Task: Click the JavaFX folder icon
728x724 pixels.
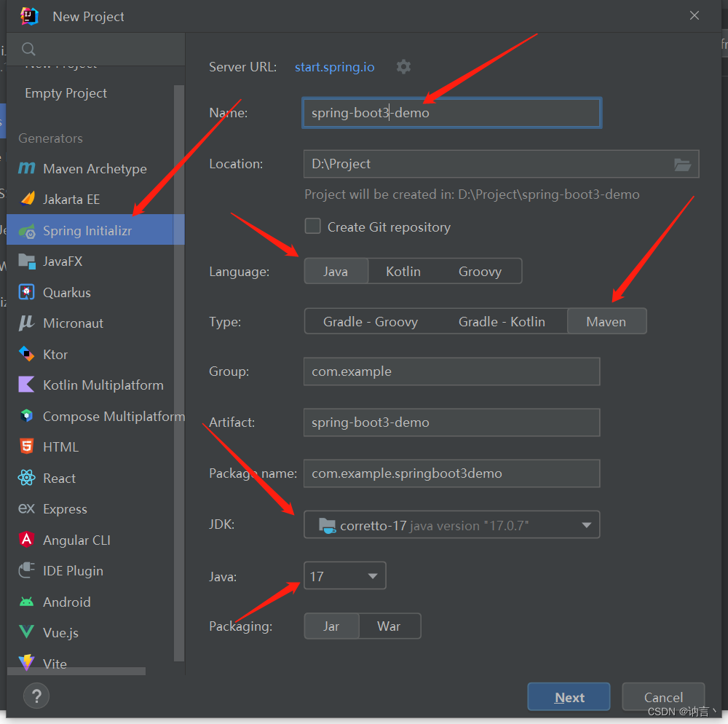Action: point(27,261)
